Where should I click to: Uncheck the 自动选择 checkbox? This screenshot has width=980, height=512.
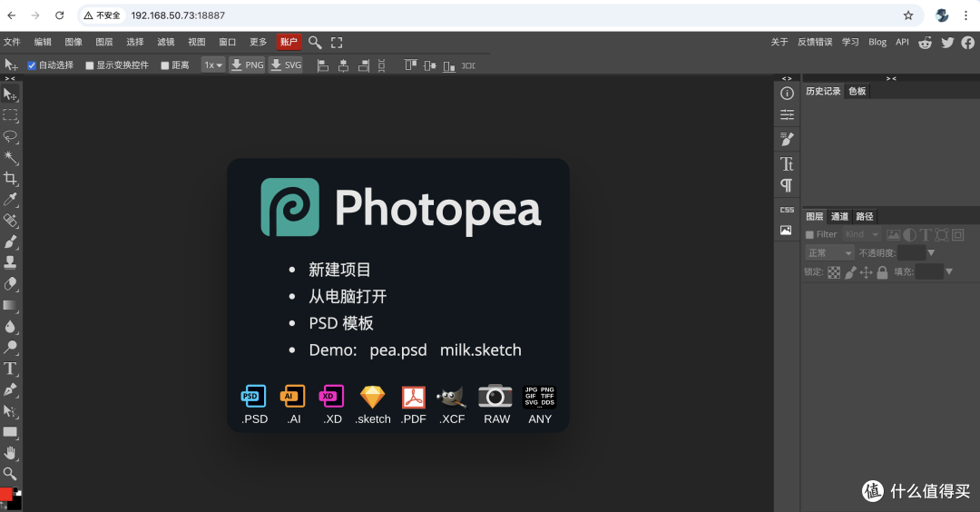32,65
